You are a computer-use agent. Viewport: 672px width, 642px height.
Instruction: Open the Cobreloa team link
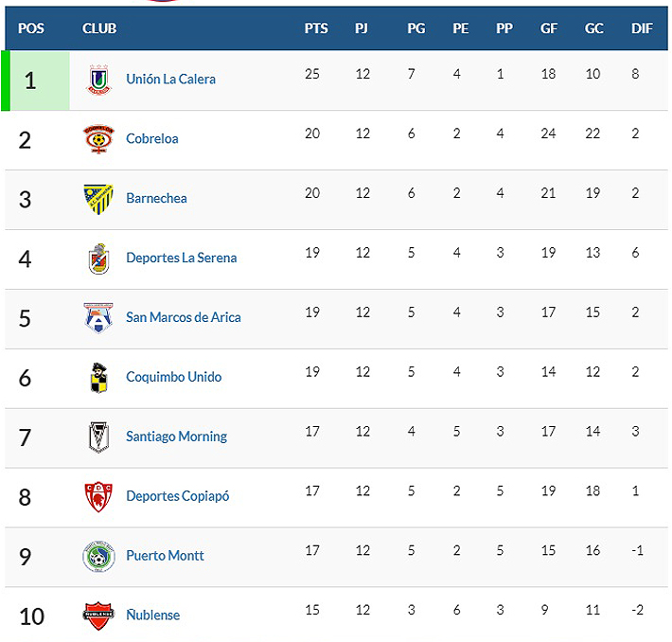coord(152,139)
